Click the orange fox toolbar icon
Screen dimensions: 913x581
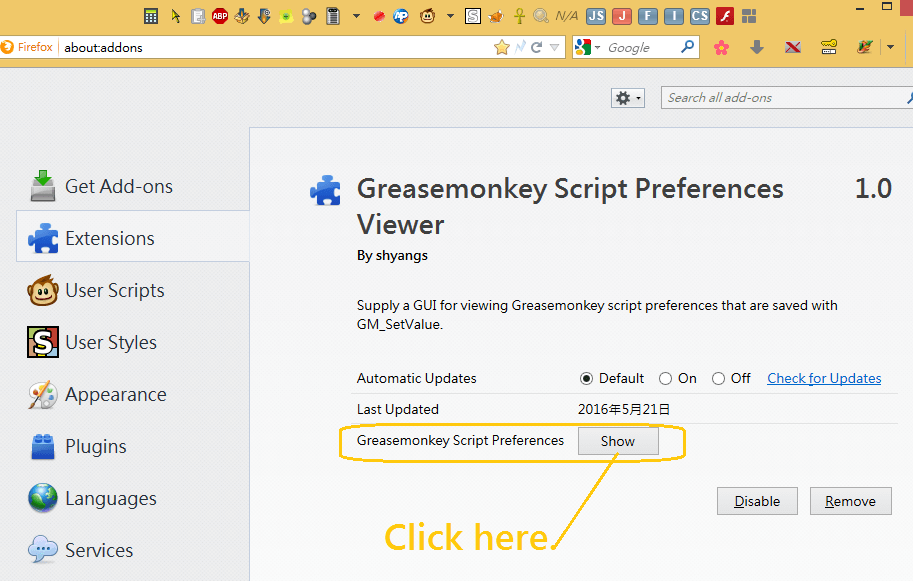[496, 16]
